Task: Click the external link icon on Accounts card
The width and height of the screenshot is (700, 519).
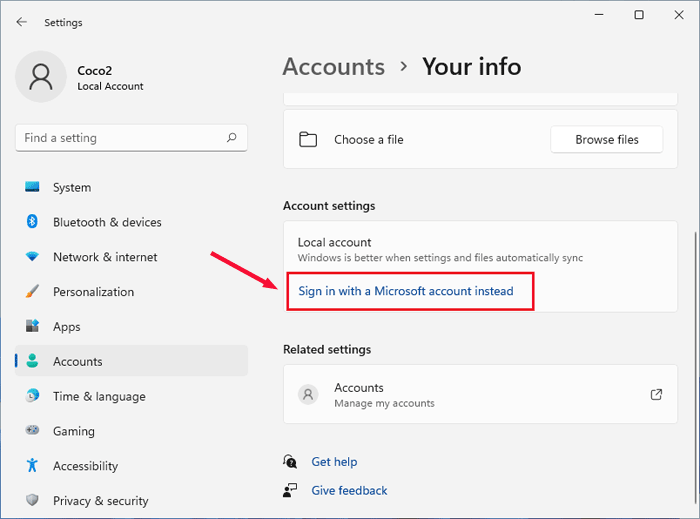Action: 656,394
